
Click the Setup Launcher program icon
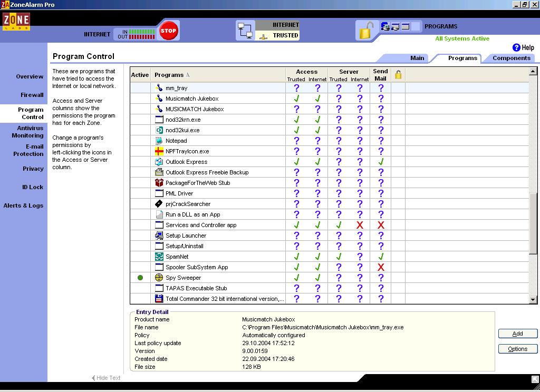tap(159, 236)
